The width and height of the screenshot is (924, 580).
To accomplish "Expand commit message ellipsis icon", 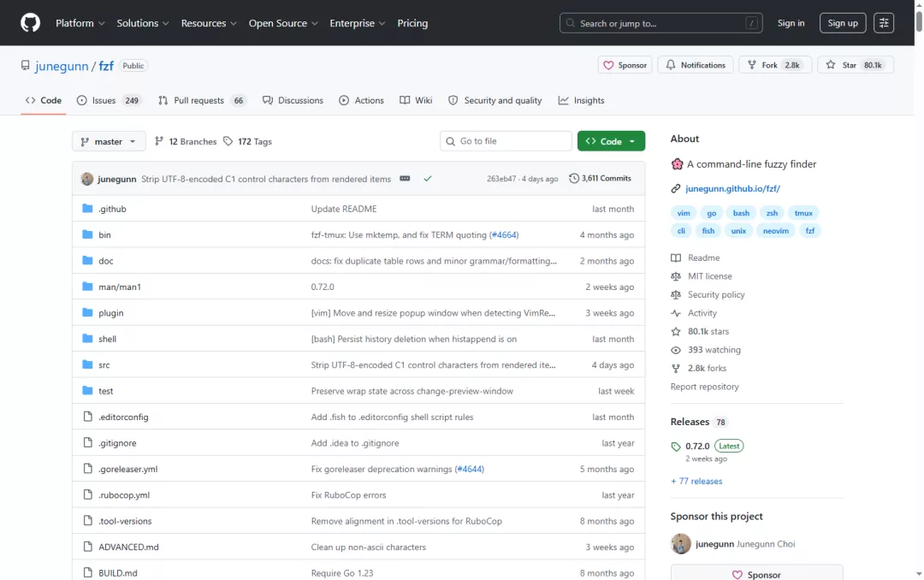I will click(x=405, y=179).
